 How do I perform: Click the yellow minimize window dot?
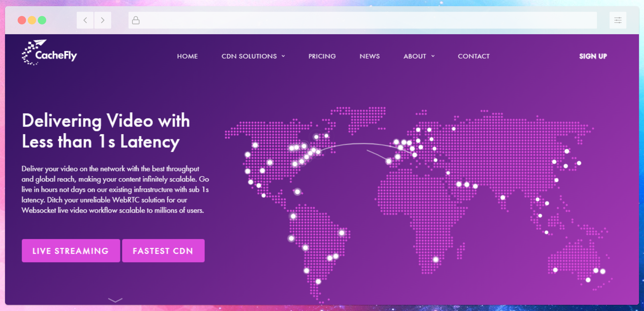[32, 20]
